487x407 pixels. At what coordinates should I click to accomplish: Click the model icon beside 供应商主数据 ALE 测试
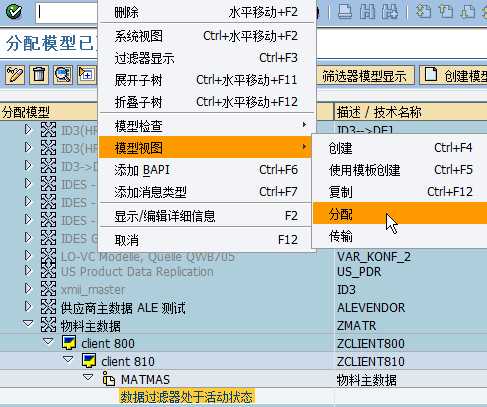[x=48, y=307]
